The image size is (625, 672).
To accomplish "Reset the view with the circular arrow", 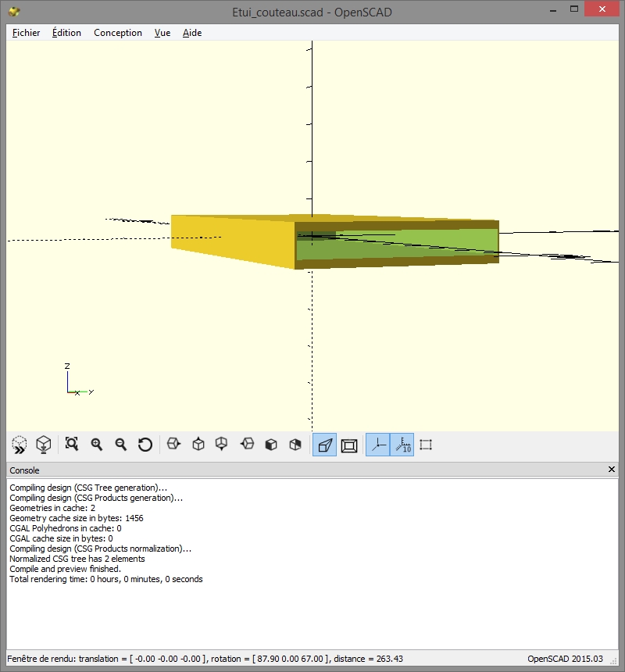I will [x=145, y=445].
